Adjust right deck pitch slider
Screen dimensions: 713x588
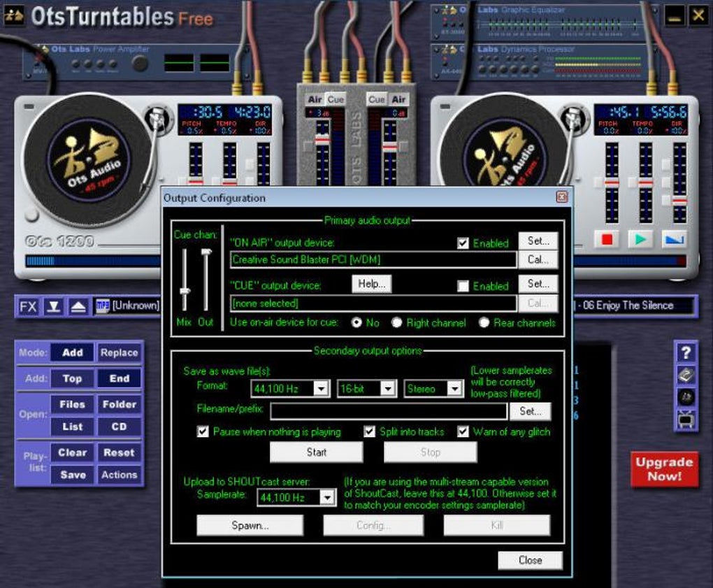[x=612, y=182]
